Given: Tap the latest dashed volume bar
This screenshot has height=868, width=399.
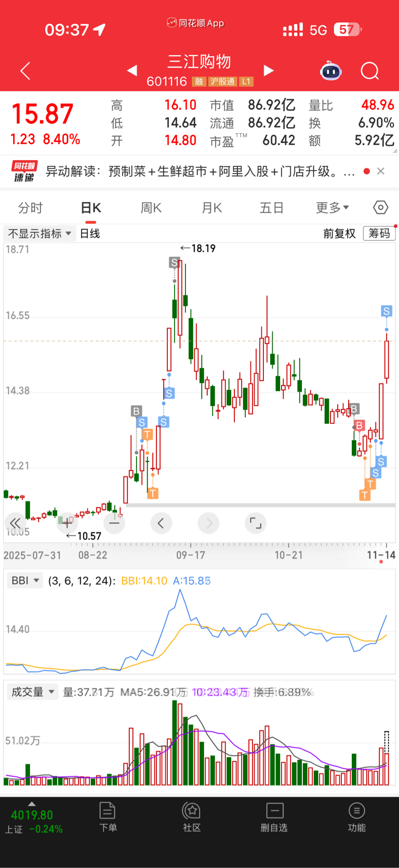Looking at the screenshot, I should coord(387,758).
